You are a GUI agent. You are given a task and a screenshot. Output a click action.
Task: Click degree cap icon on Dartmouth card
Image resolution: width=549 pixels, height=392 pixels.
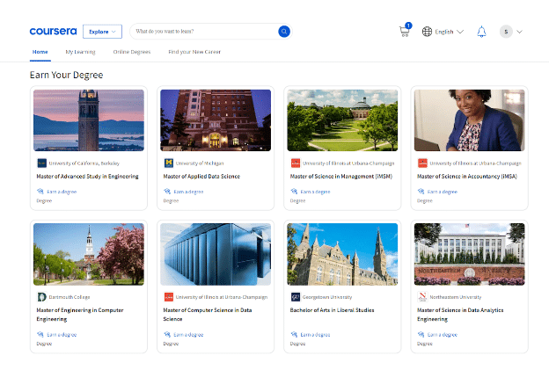pyautogui.click(x=40, y=334)
